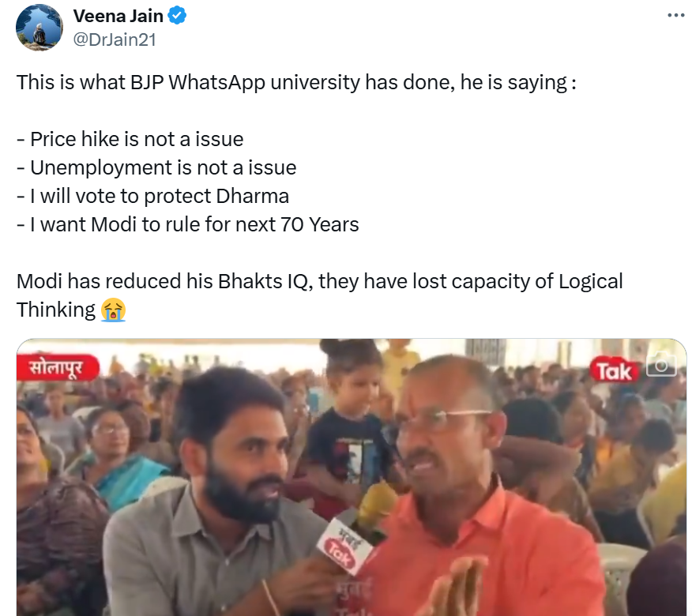Click the Tak logo on microphone
Image resolution: width=692 pixels, height=616 pixels.
point(340,552)
